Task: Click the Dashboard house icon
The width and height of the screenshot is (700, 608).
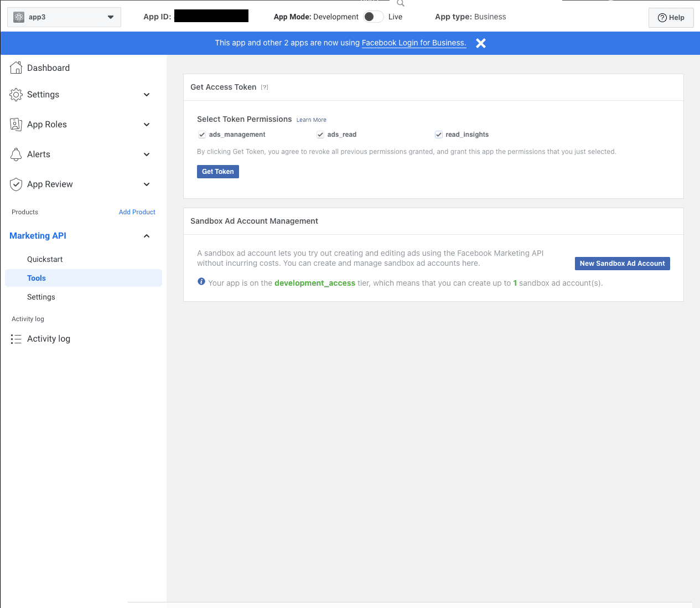Action: [16, 68]
